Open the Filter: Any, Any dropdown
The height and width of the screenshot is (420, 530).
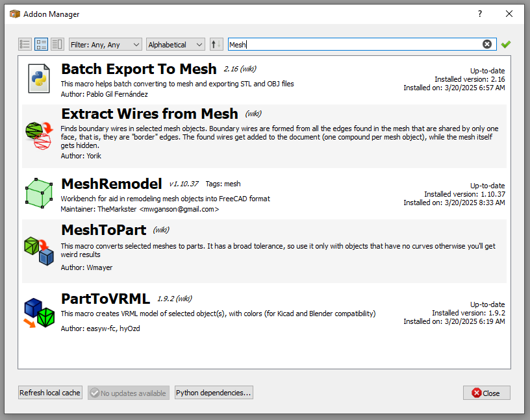[105, 43]
